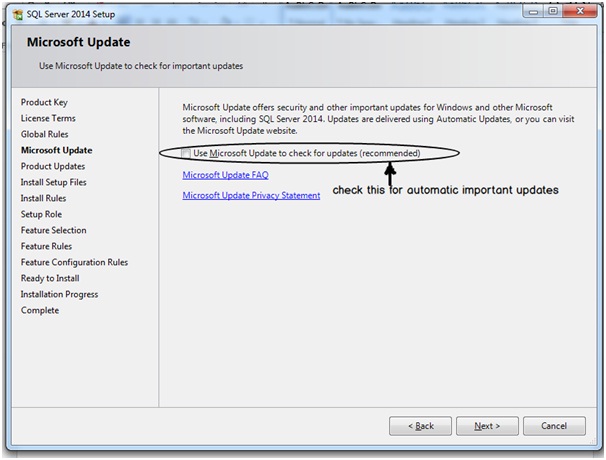606x460 pixels.
Task: Open Microsoft Update Privacy Statement link
Action: click(251, 196)
